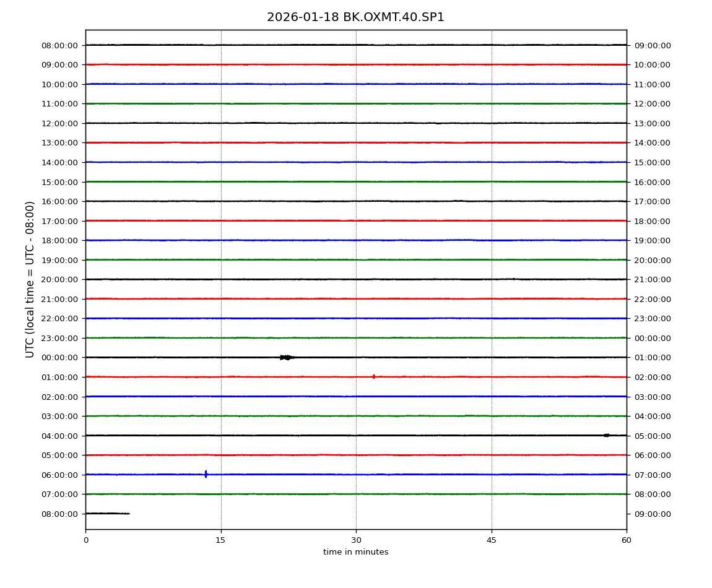Click the small black event near the end of the 04:00:00 trace

click(606, 435)
